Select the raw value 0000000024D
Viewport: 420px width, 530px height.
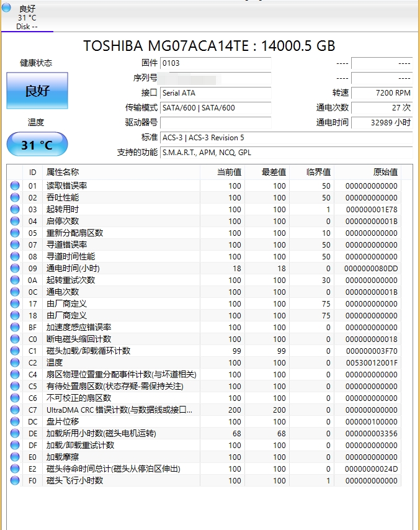(x=372, y=469)
